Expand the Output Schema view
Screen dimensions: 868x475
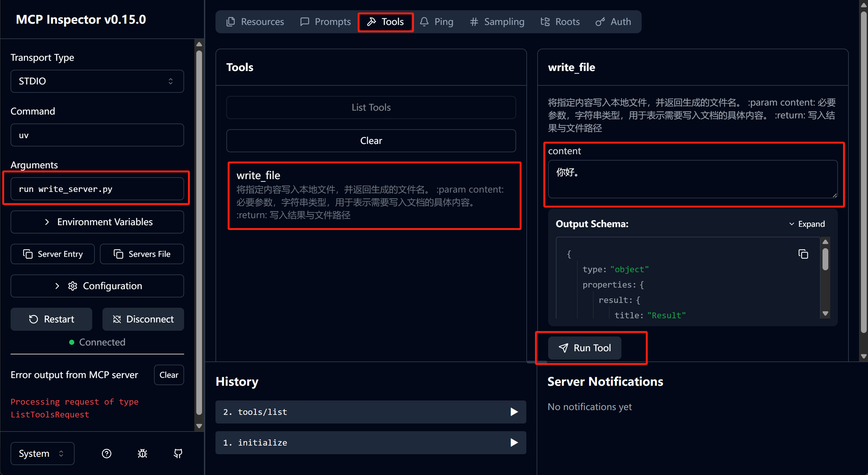807,224
